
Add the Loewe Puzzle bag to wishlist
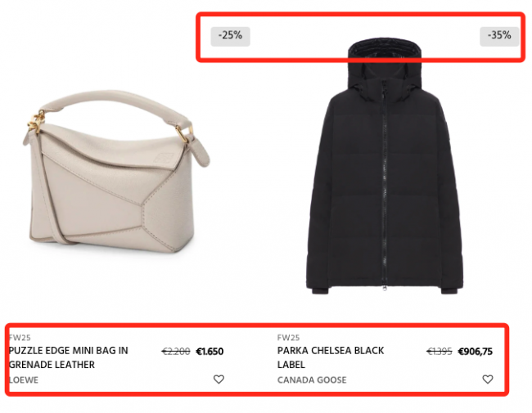219,379
